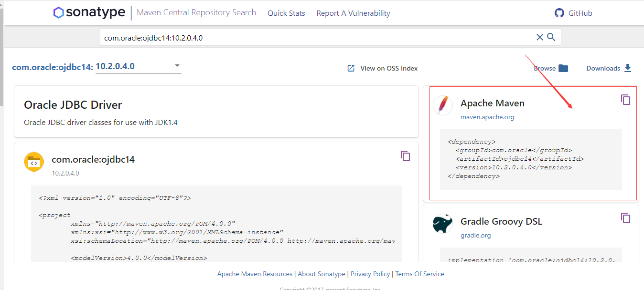Open gradle.org link
Image resolution: width=644 pixels, height=290 pixels.
(475, 235)
